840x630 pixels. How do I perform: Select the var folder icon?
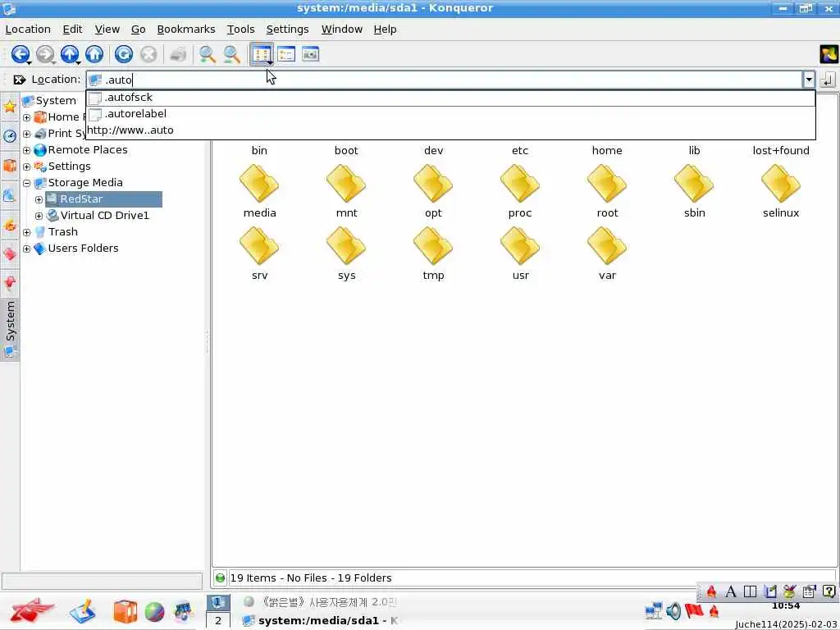click(x=607, y=246)
